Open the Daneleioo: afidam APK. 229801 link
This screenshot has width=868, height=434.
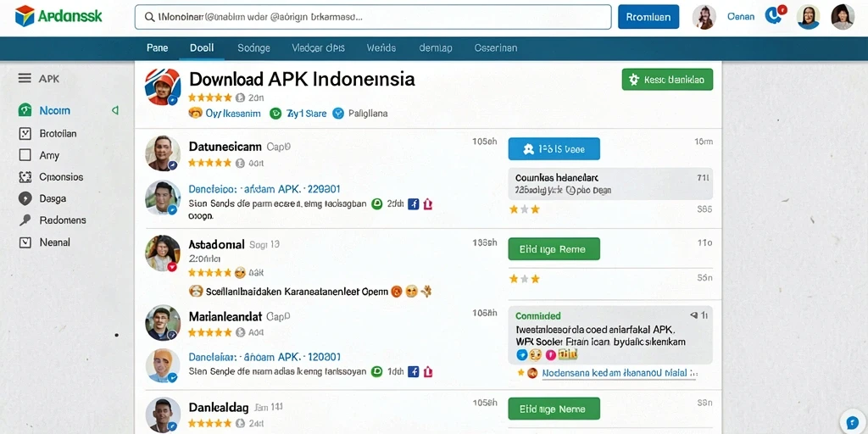(x=264, y=189)
